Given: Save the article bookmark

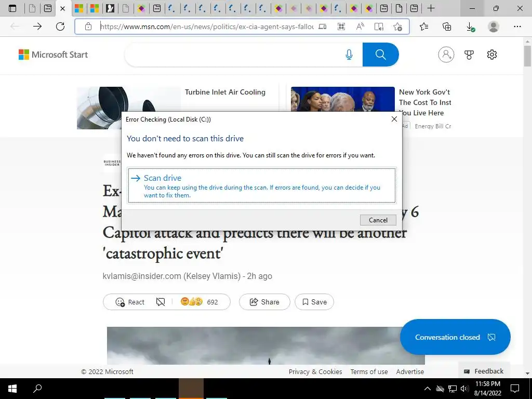Looking at the screenshot, I should click(314, 302).
